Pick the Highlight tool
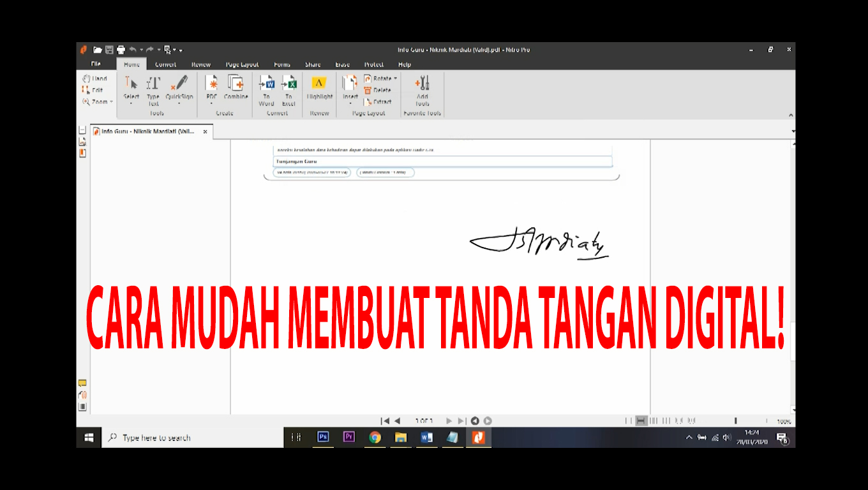Image resolution: width=868 pixels, height=490 pixels. pyautogui.click(x=319, y=88)
